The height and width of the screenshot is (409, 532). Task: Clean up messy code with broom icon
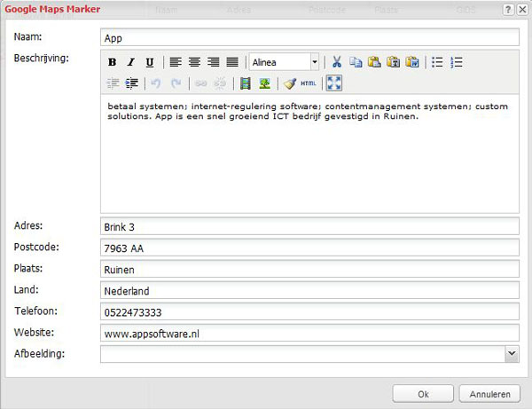pyautogui.click(x=290, y=83)
